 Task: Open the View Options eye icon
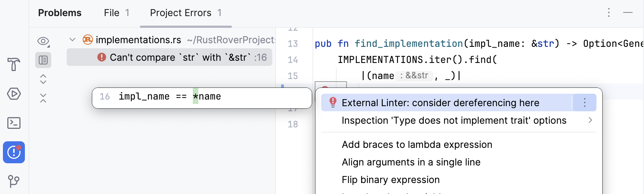point(43,41)
